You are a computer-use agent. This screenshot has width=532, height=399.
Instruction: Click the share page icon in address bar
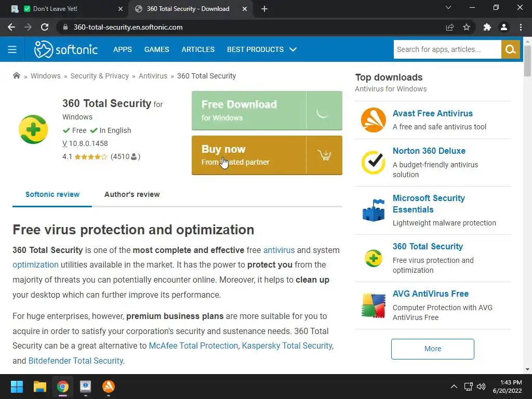pos(450,27)
